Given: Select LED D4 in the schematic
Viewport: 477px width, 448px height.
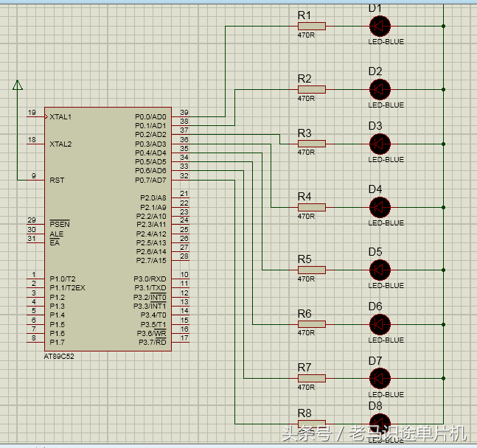Looking at the screenshot, I should click(x=380, y=207).
